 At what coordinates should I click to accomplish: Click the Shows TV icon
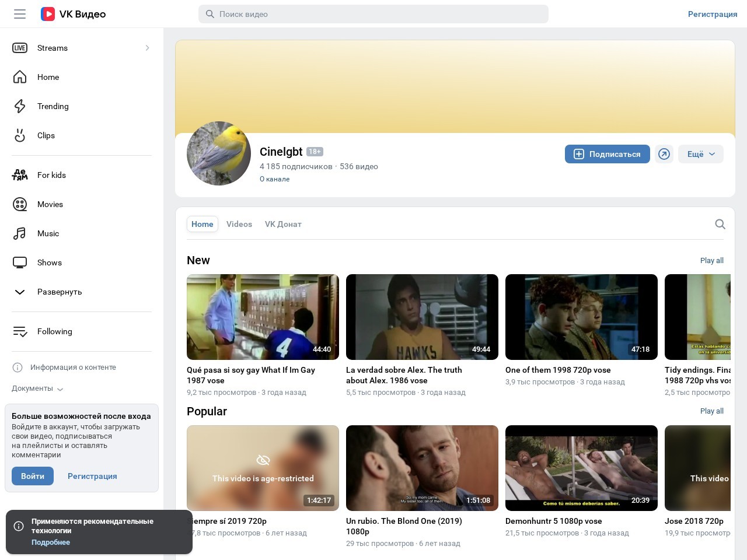click(20, 262)
